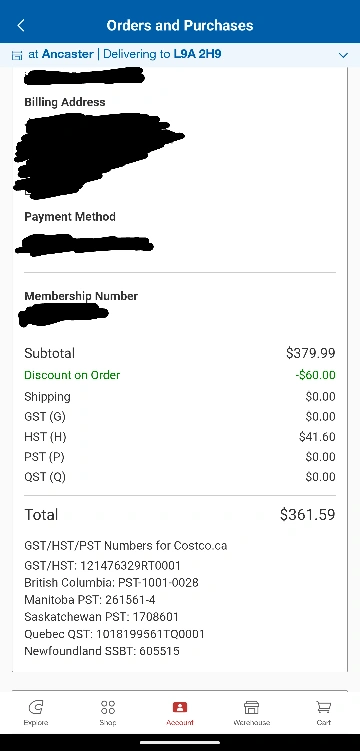Tap the small warehouse icon beside Ancaster

point(17,55)
